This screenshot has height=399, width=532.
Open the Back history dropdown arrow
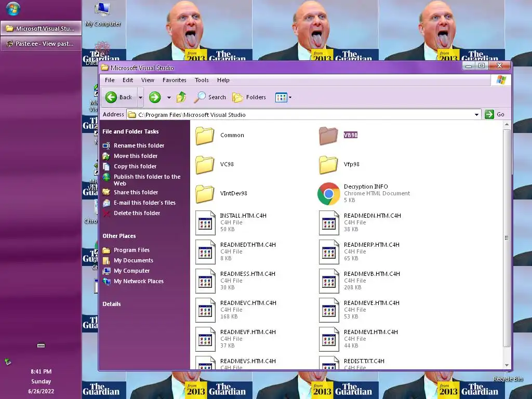point(140,98)
